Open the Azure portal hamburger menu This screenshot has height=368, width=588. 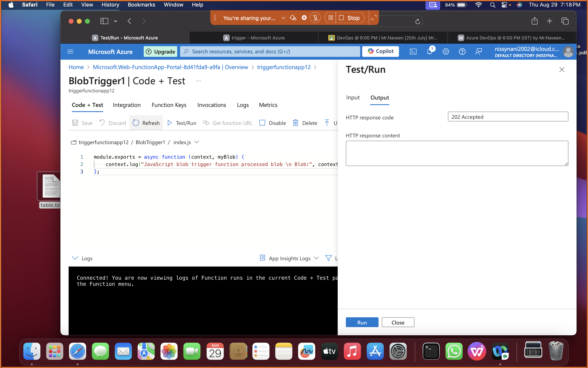coord(70,51)
